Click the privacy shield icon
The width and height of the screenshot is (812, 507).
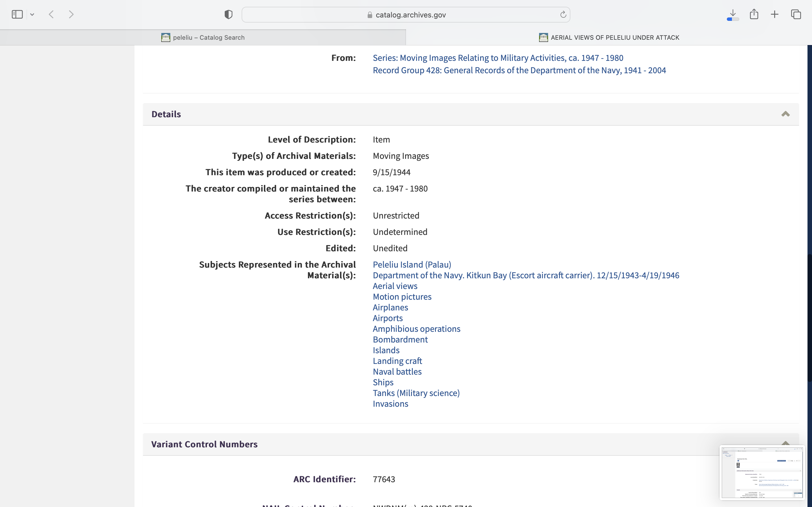(x=228, y=14)
